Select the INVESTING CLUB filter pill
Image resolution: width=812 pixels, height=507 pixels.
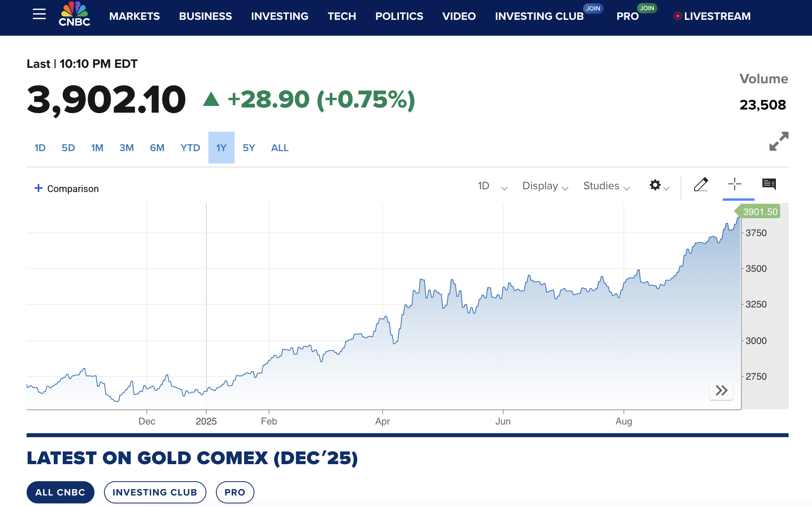coord(155,492)
